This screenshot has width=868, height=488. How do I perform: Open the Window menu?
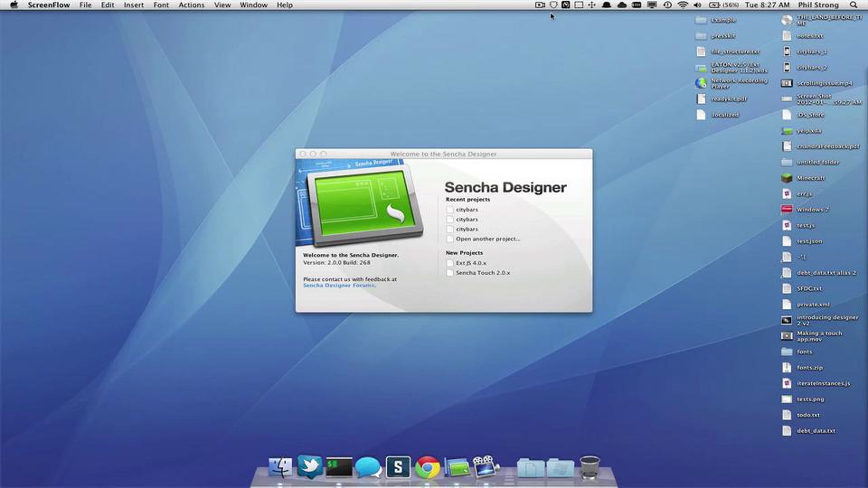(x=254, y=5)
